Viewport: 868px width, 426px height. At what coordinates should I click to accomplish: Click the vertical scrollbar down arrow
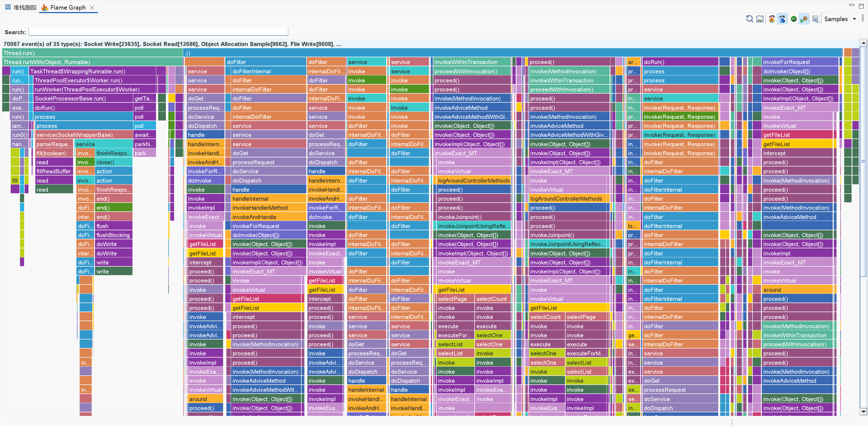pyautogui.click(x=863, y=411)
